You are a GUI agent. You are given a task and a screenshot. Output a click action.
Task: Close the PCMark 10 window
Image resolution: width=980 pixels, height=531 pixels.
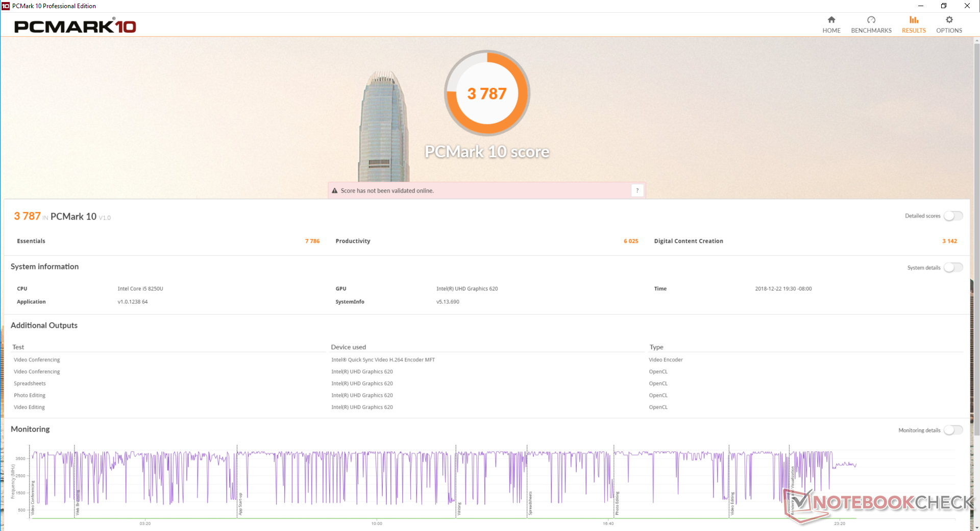click(x=967, y=6)
